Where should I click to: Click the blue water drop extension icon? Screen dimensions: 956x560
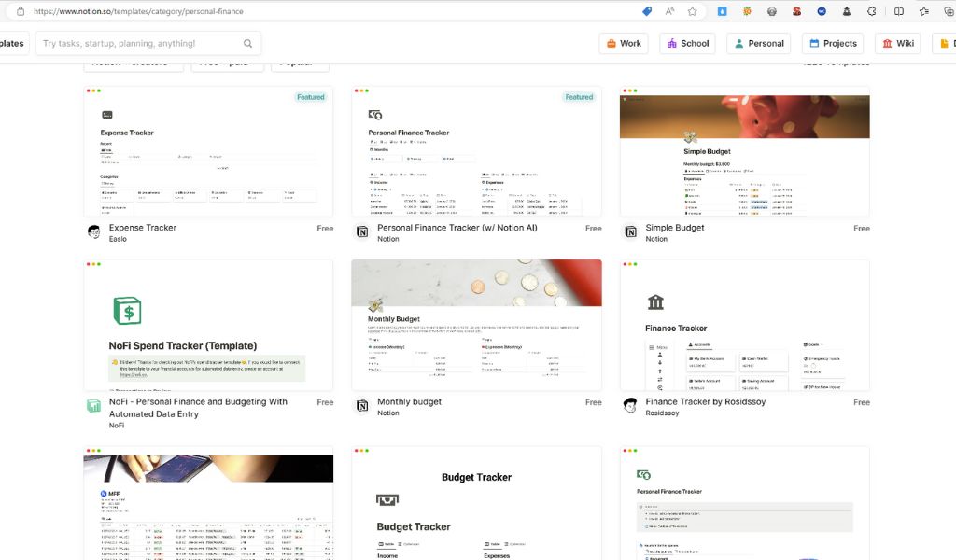[722, 11]
